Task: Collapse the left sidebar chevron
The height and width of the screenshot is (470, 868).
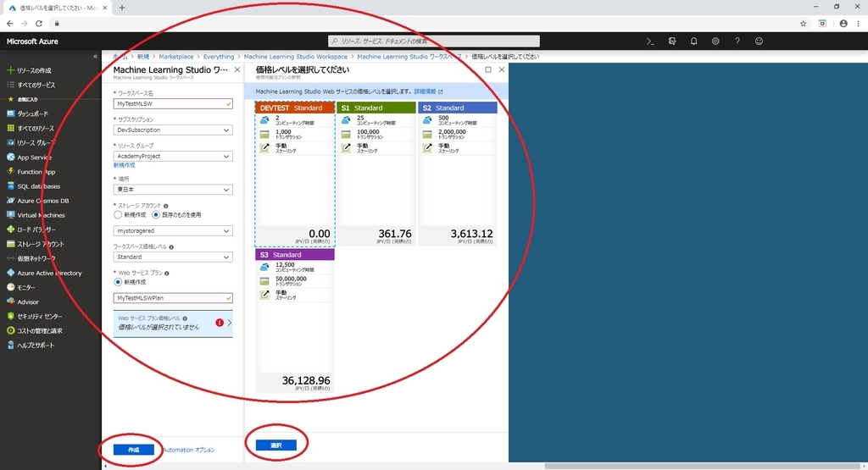Action: (95, 57)
